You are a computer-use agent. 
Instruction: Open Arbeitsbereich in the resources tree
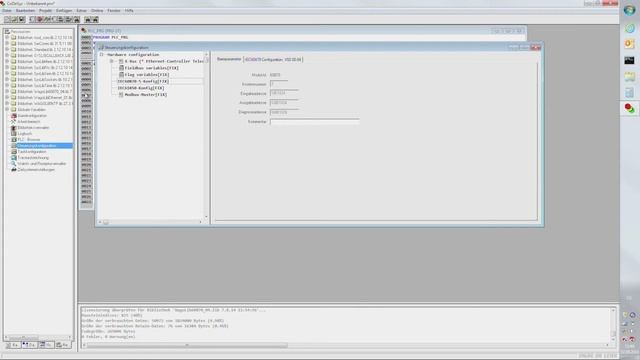pos(29,122)
